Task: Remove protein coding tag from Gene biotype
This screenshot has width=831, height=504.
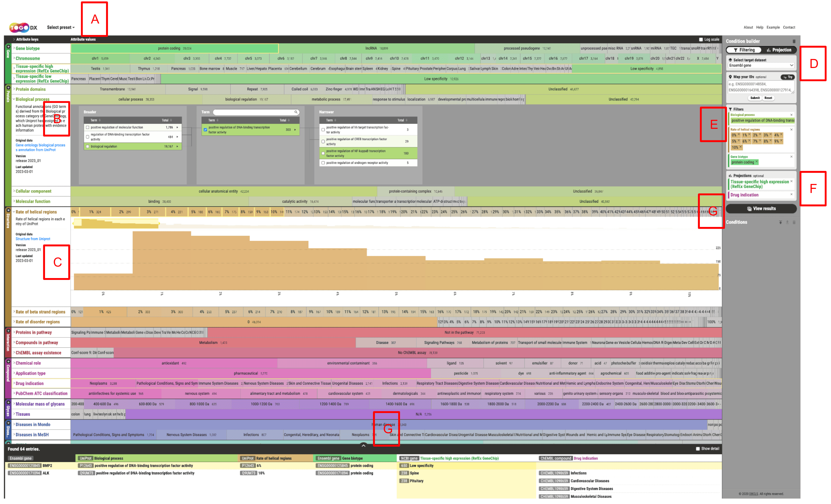Action: [x=757, y=162]
